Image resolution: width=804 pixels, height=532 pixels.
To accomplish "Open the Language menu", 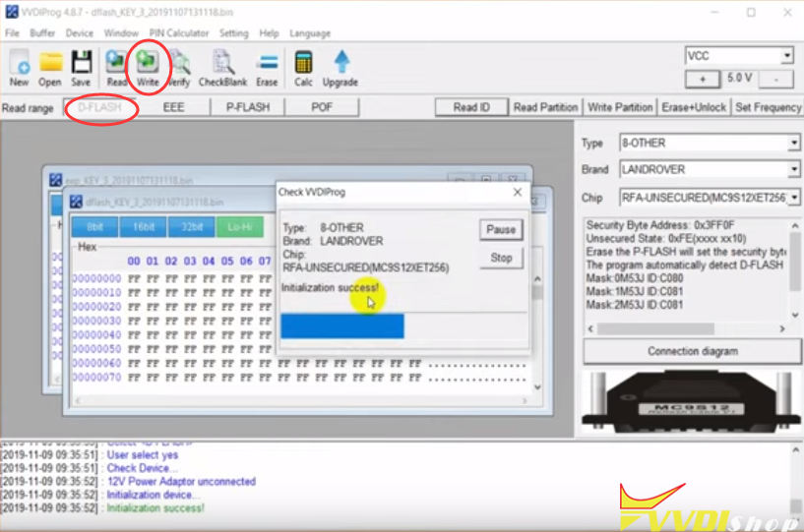I will coord(310,33).
